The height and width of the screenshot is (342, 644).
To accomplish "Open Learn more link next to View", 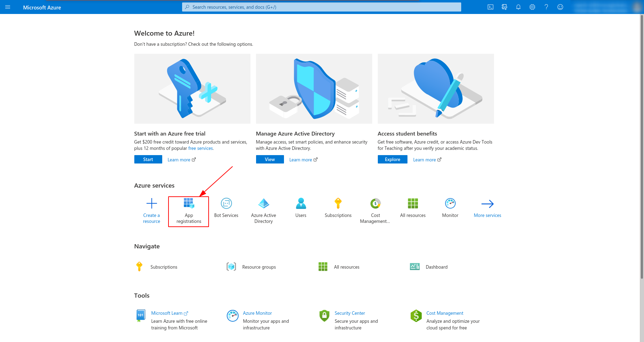I will 304,160.
